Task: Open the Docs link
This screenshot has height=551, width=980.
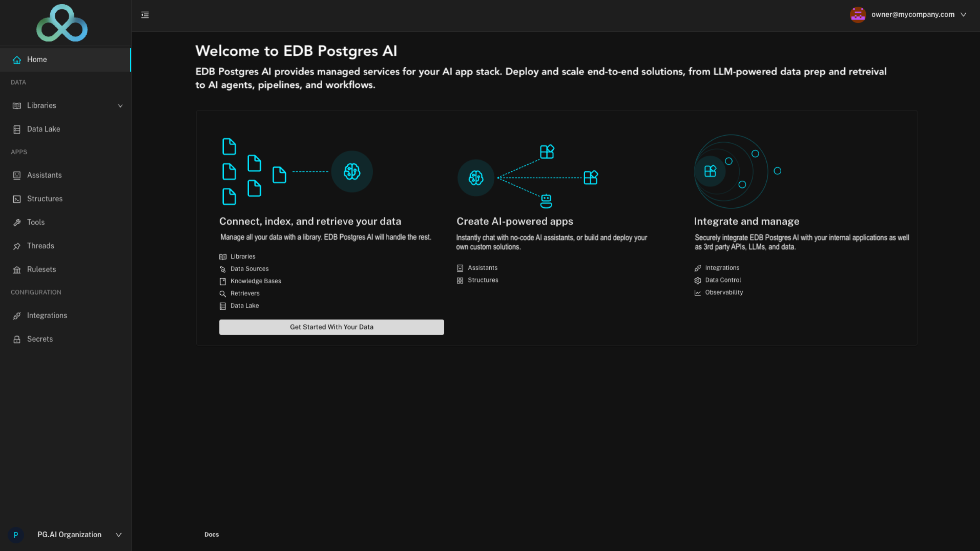Action: 211,535
